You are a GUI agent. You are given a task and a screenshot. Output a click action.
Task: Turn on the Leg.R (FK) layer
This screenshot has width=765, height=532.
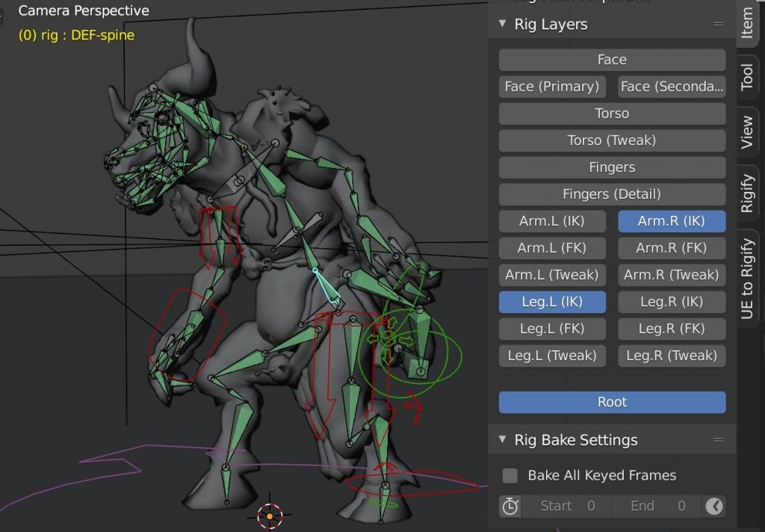click(672, 329)
